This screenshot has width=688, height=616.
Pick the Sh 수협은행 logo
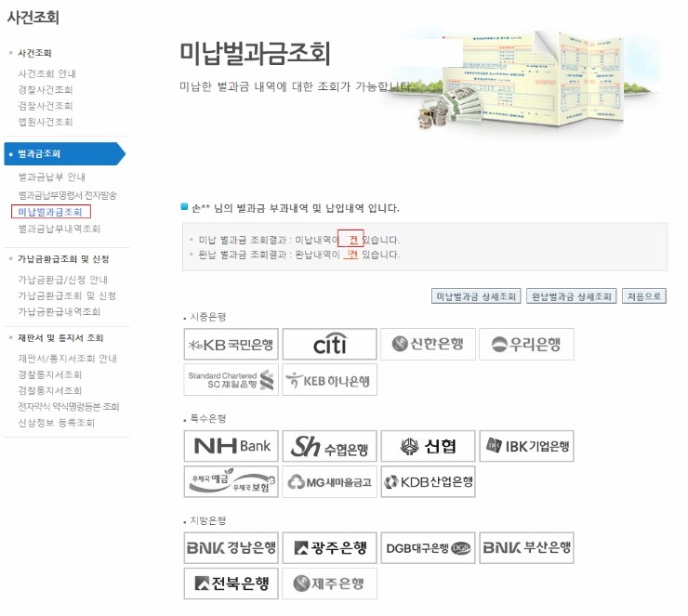(x=329, y=446)
